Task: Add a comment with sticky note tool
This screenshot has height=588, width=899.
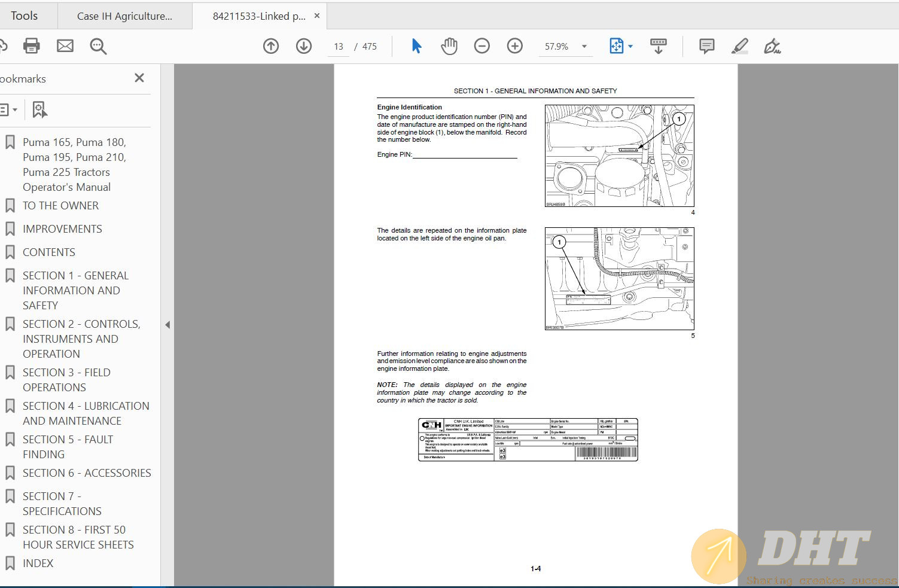Action: (706, 46)
